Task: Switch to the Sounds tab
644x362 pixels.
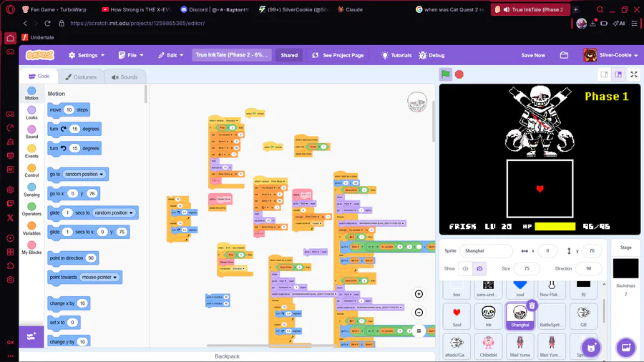Action: tap(125, 77)
